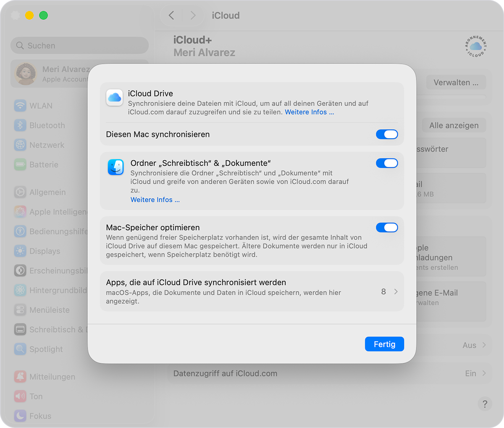Open Netzwerk settings label

tap(47, 145)
